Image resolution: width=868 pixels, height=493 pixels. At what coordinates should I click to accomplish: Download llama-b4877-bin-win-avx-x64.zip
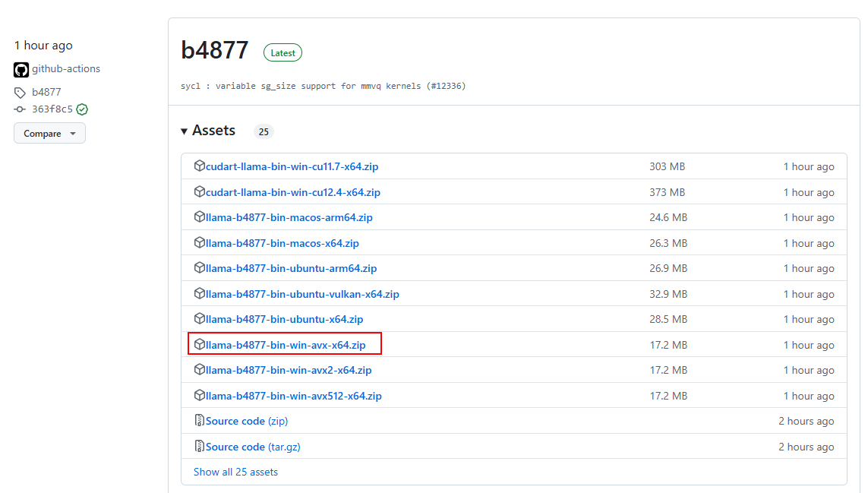click(286, 345)
